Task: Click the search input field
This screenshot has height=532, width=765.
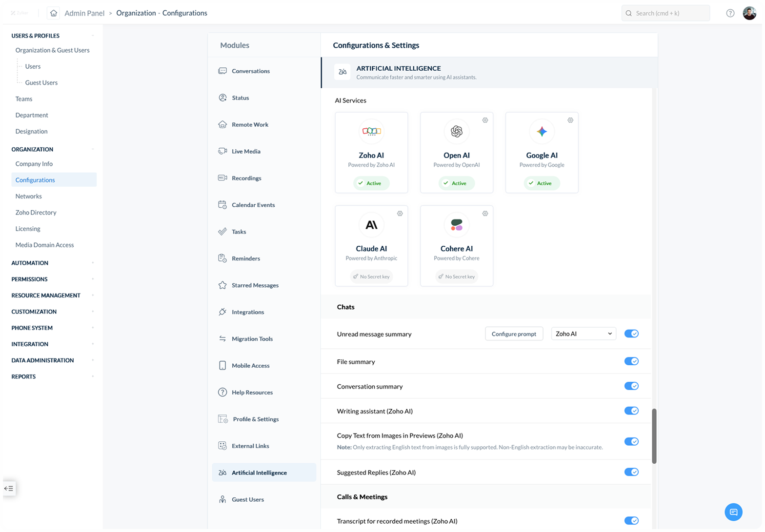Action: [665, 13]
